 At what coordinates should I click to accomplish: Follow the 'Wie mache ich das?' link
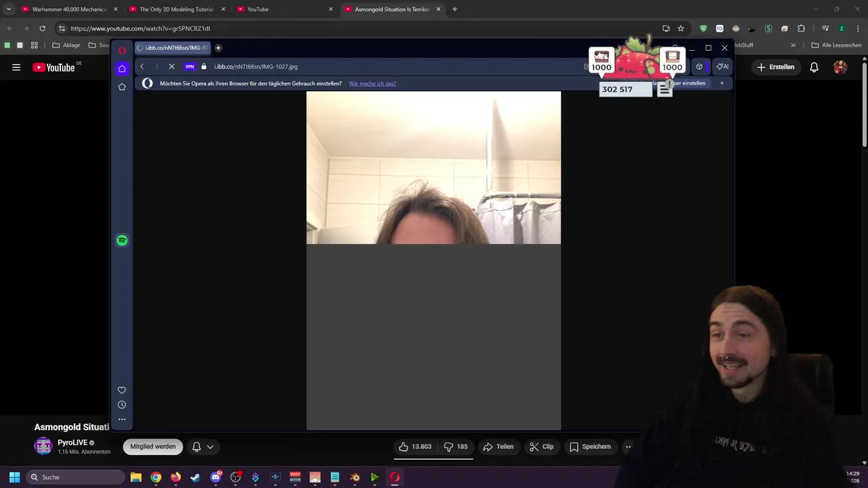[372, 83]
